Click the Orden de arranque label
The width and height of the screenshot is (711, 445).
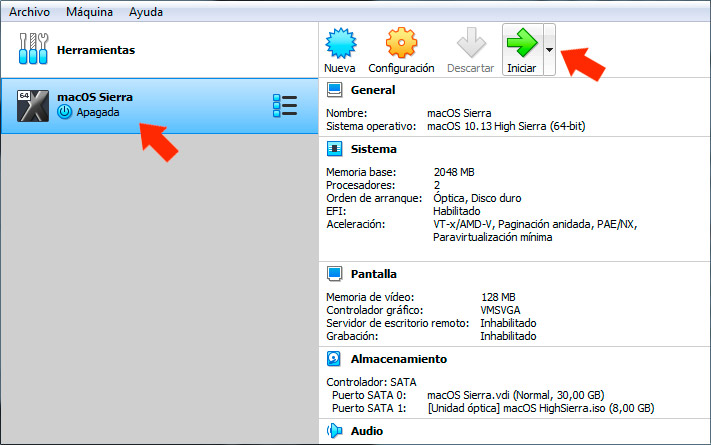pyautogui.click(x=374, y=198)
